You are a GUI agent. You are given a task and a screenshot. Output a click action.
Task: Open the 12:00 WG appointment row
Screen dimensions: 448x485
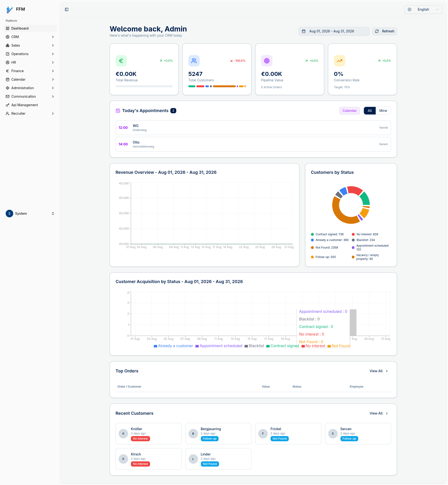(253, 128)
